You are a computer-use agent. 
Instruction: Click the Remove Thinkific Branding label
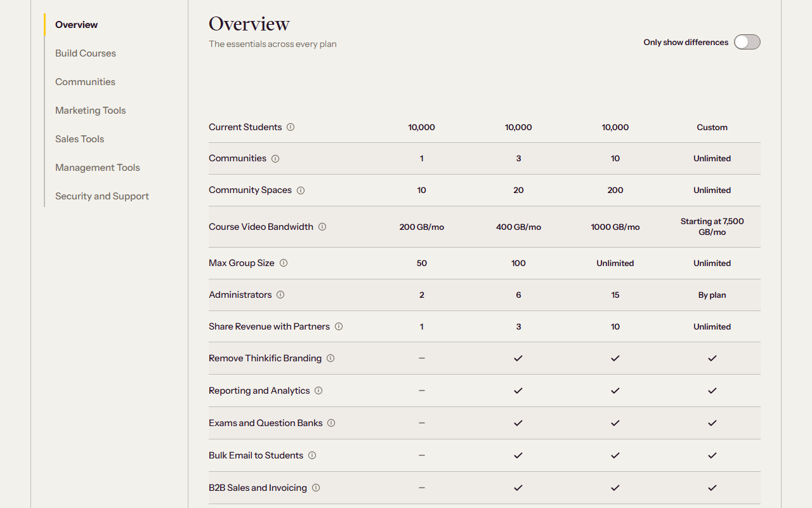(265, 358)
